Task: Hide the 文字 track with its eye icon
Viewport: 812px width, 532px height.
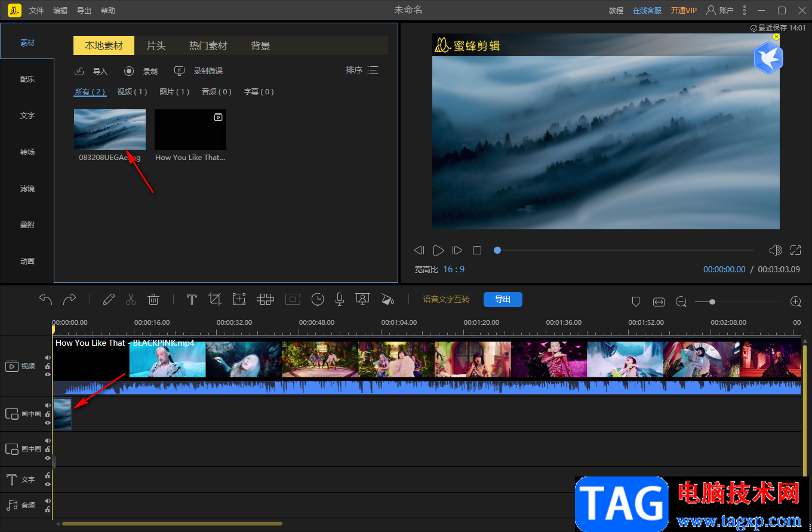Action: pyautogui.click(x=48, y=484)
